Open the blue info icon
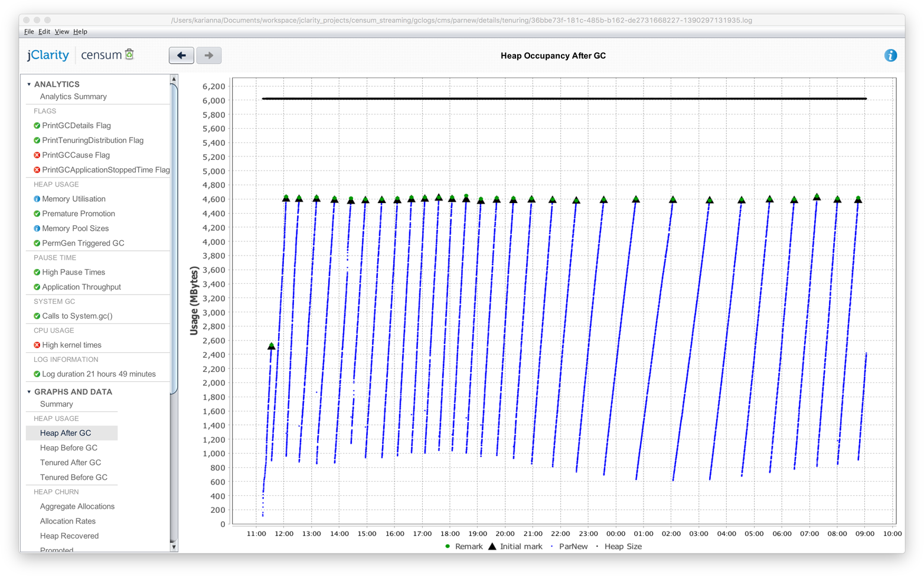 890,55
